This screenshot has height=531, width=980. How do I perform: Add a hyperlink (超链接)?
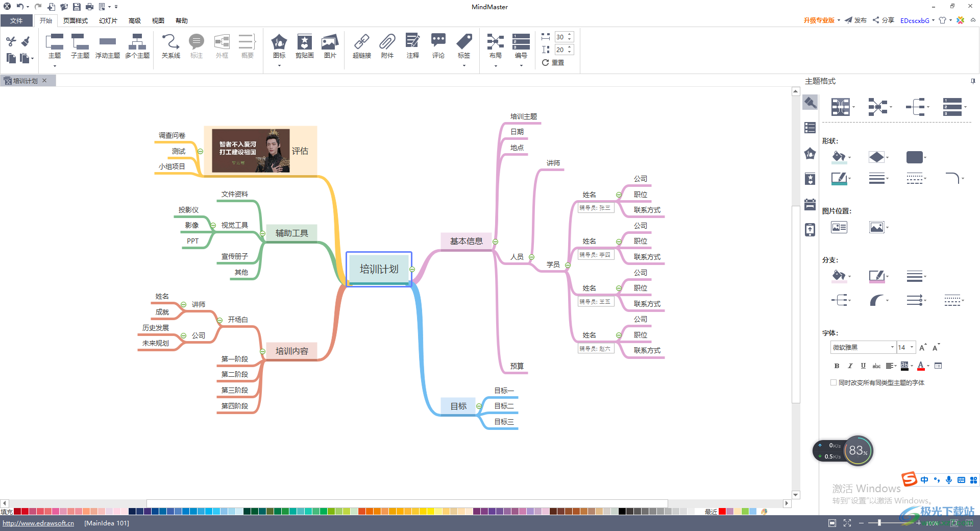coord(362,47)
